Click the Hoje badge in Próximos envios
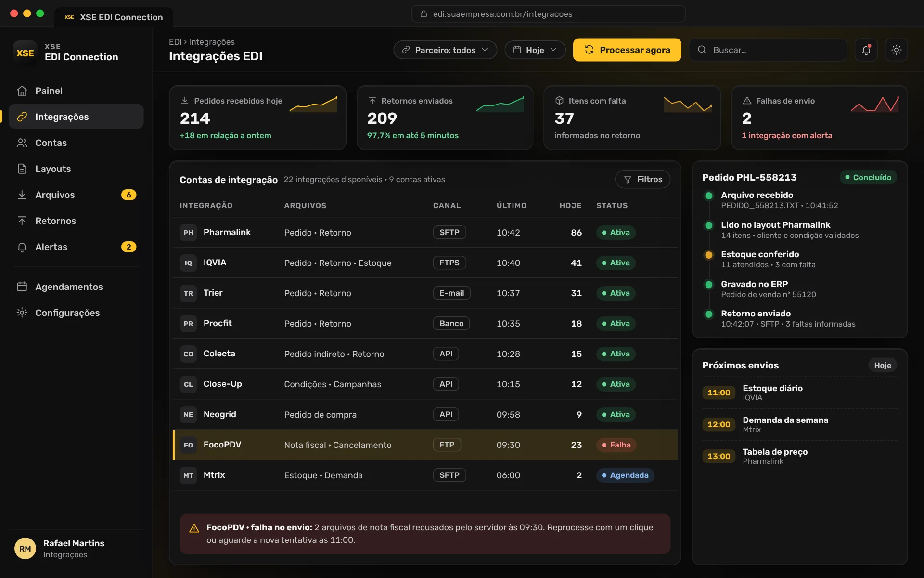The width and height of the screenshot is (924, 578). pyautogui.click(x=883, y=365)
